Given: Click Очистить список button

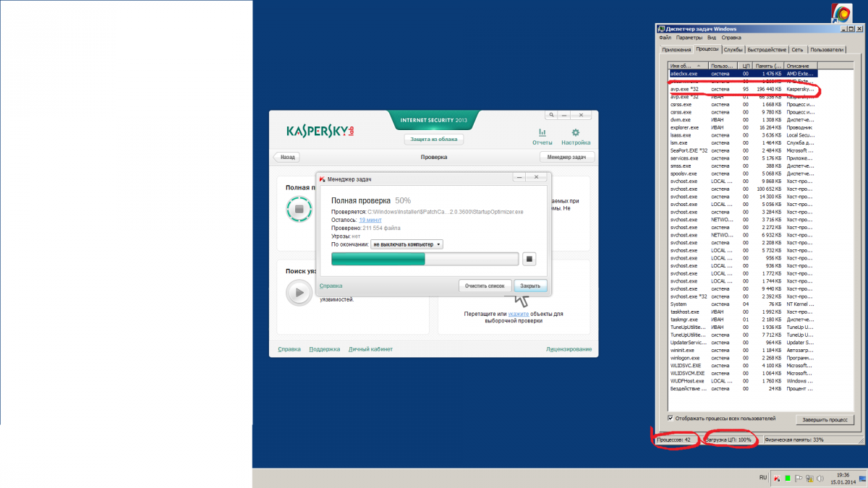Looking at the screenshot, I should (485, 286).
